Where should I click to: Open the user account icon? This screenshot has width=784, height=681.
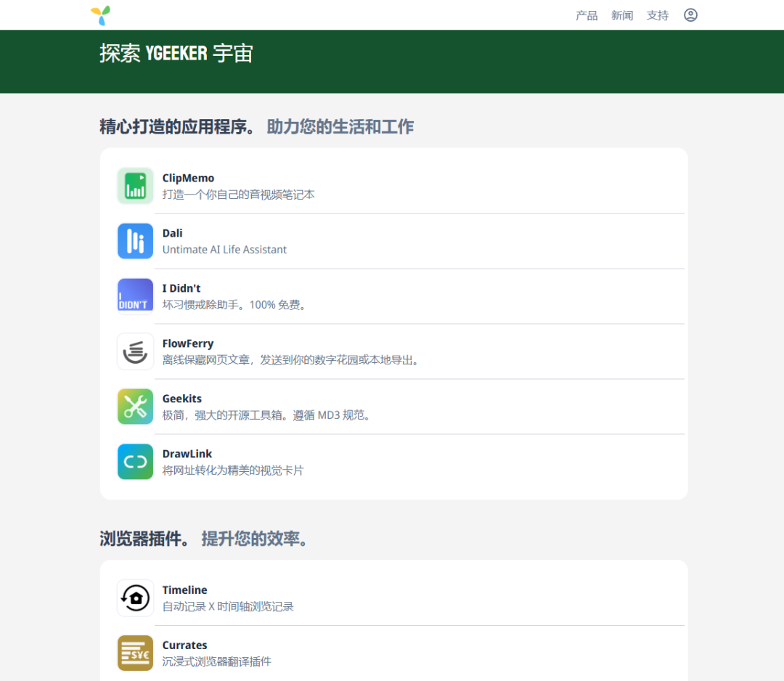coord(690,15)
